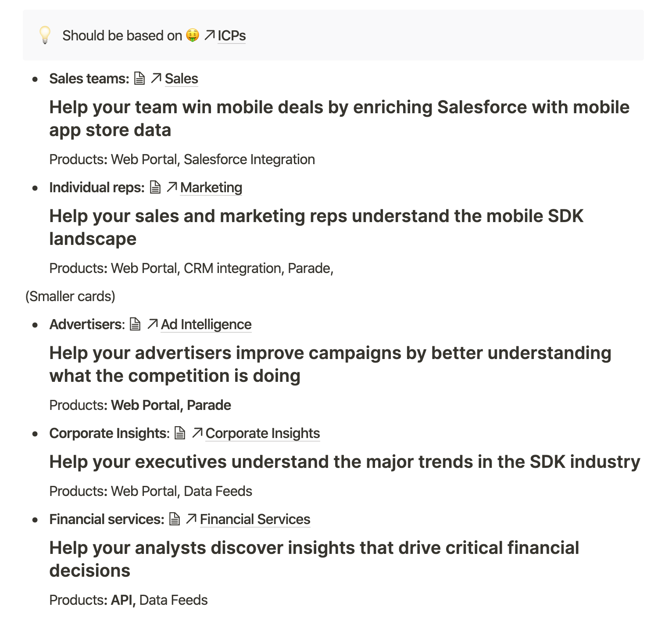The width and height of the screenshot is (672, 625).
Task: Click the document icon before Corporate Insights link
Action: (180, 433)
